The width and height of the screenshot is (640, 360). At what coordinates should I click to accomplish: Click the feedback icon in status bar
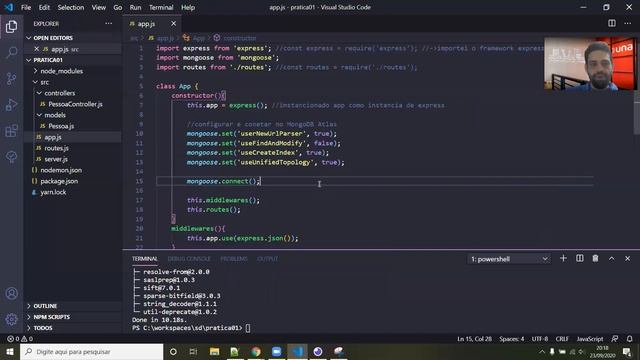[614, 339]
